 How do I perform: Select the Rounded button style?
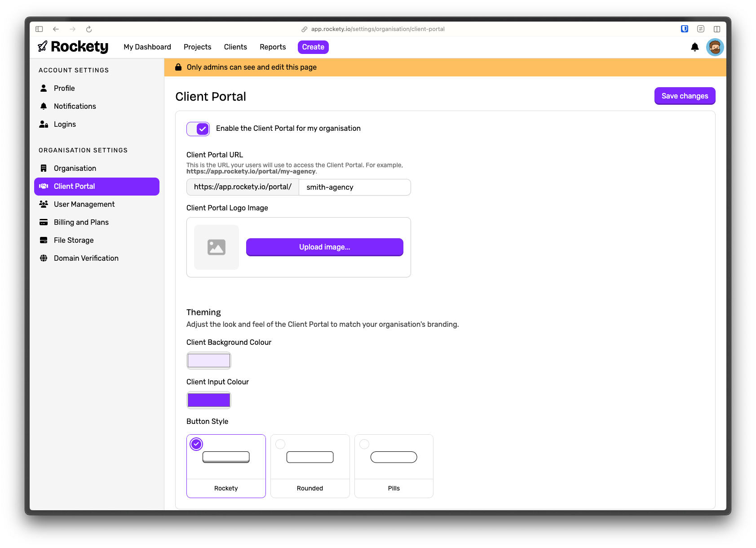(309, 466)
